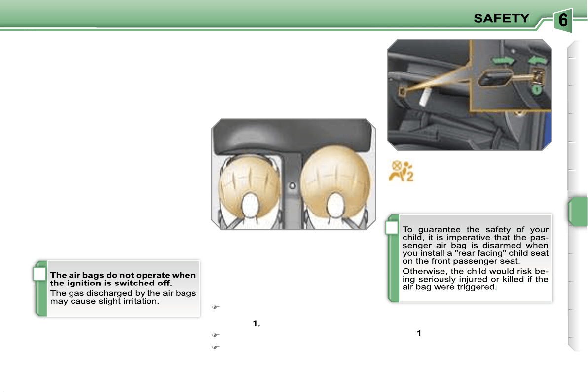Click the orange passenger air bag disarmed icon
This screenshot has width=588, height=392.
(401, 171)
